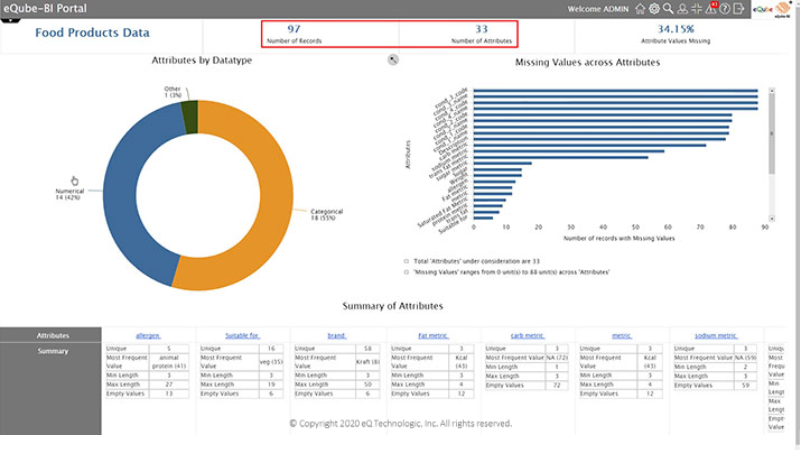Click the bar chart scrollbar up arrow
This screenshot has height=450, width=800.
(x=771, y=90)
